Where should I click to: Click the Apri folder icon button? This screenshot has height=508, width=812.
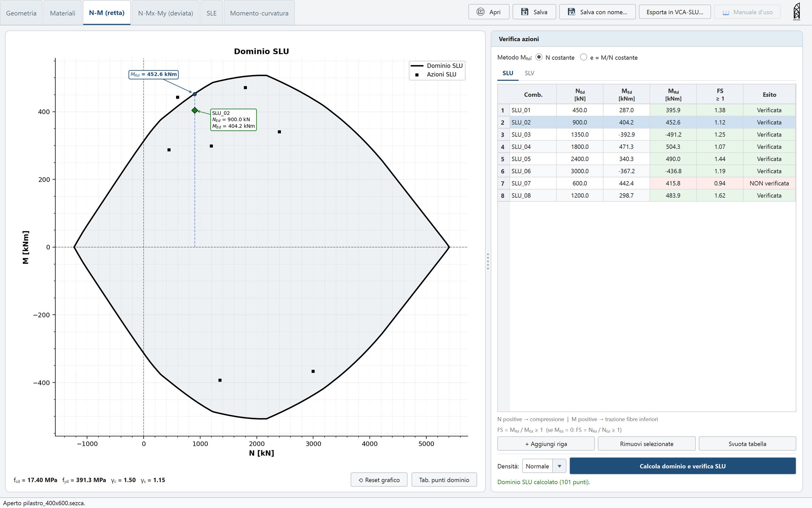pyautogui.click(x=481, y=12)
